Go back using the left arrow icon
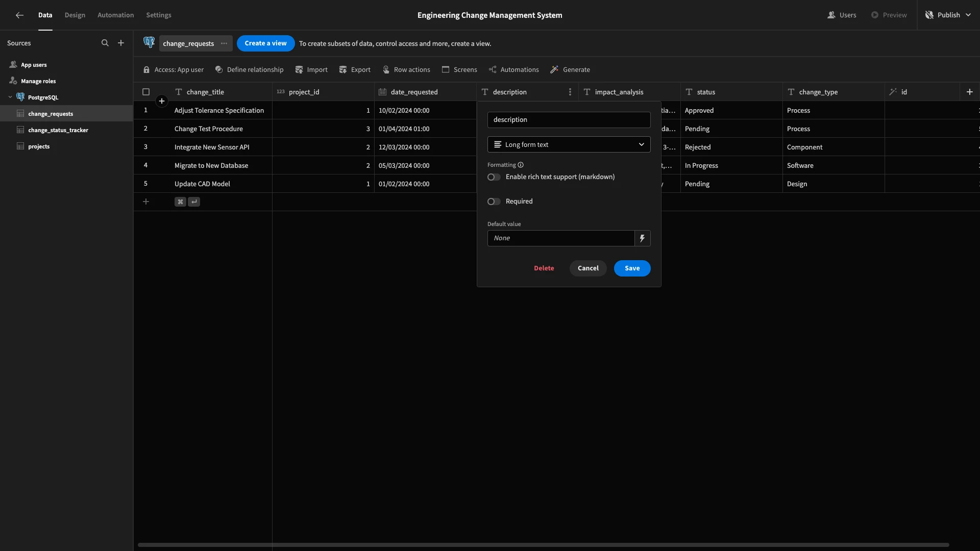This screenshot has width=980, height=551. point(19,15)
